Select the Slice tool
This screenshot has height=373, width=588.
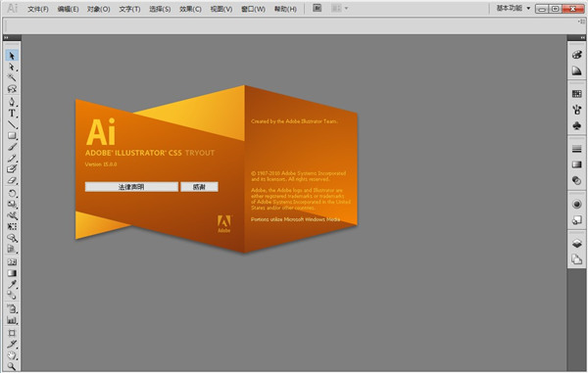12,345
